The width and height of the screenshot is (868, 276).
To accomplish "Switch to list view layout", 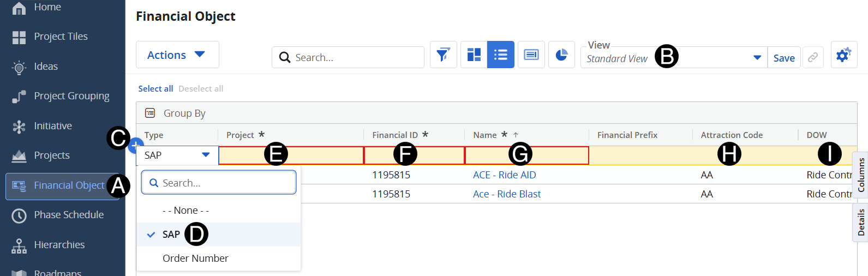I will (x=500, y=55).
